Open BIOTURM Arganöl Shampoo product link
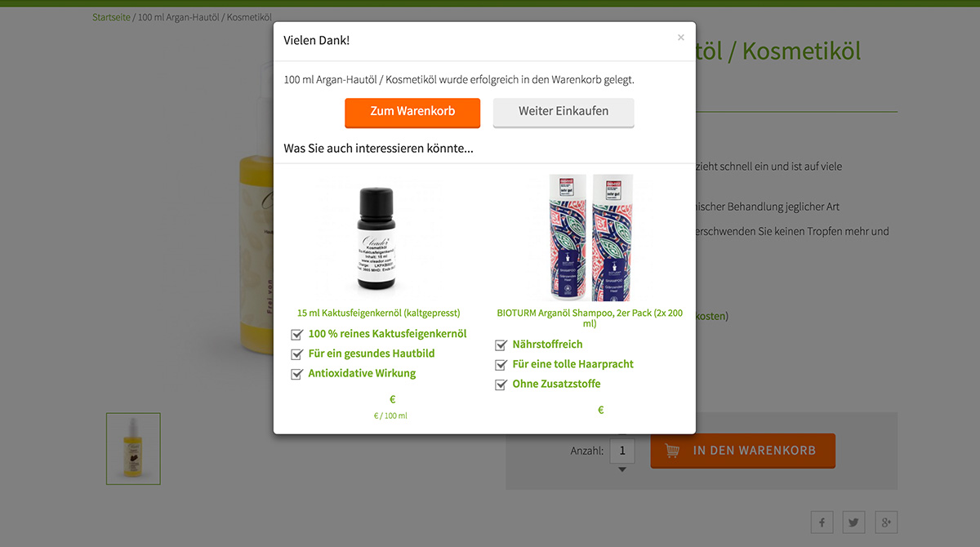This screenshot has height=547, width=980. pyautogui.click(x=590, y=318)
